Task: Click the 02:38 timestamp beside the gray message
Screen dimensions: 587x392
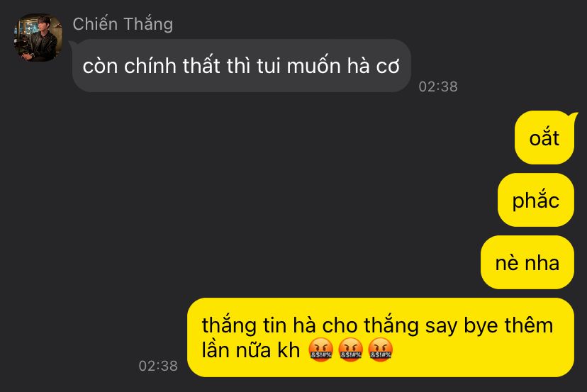Action: click(x=438, y=87)
